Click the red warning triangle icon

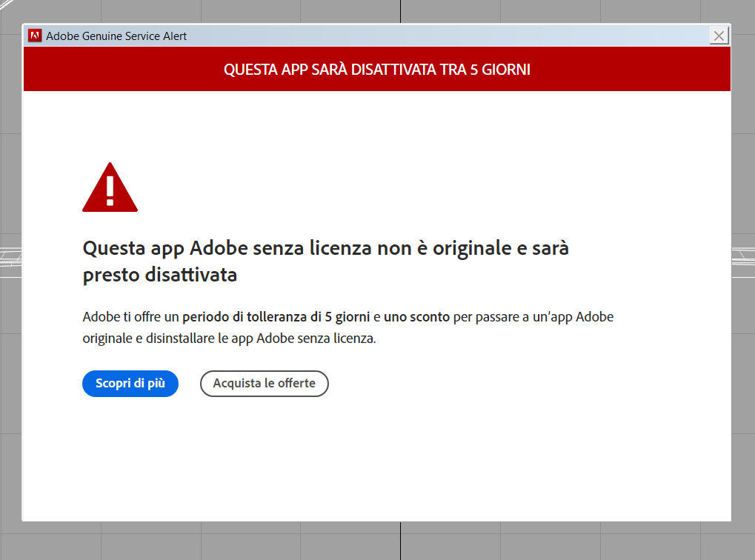pos(110,187)
